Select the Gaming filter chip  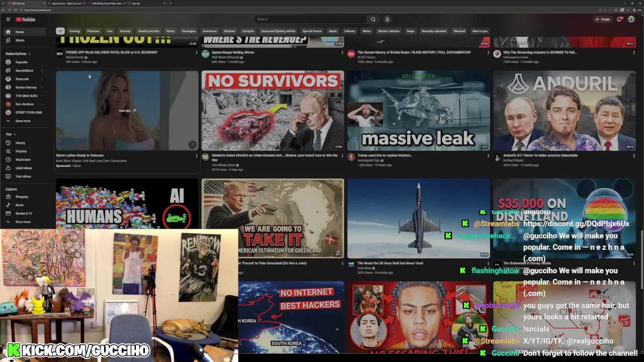74,31
